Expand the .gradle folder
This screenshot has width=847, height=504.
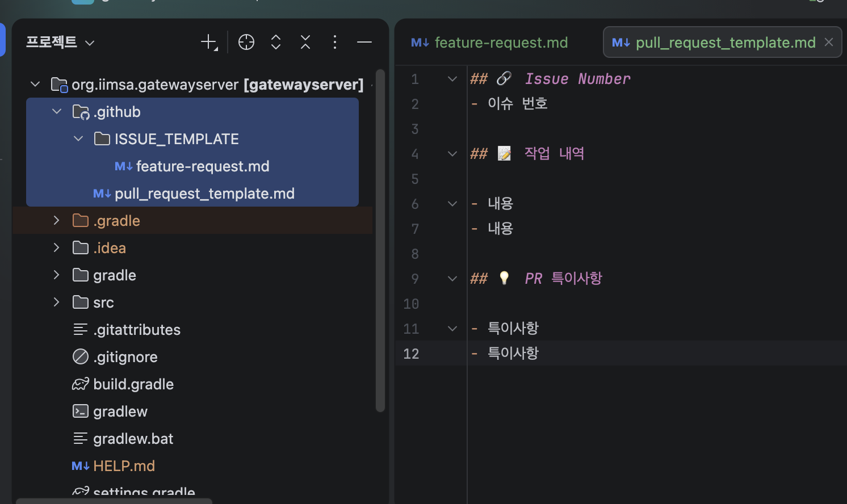[x=56, y=221]
